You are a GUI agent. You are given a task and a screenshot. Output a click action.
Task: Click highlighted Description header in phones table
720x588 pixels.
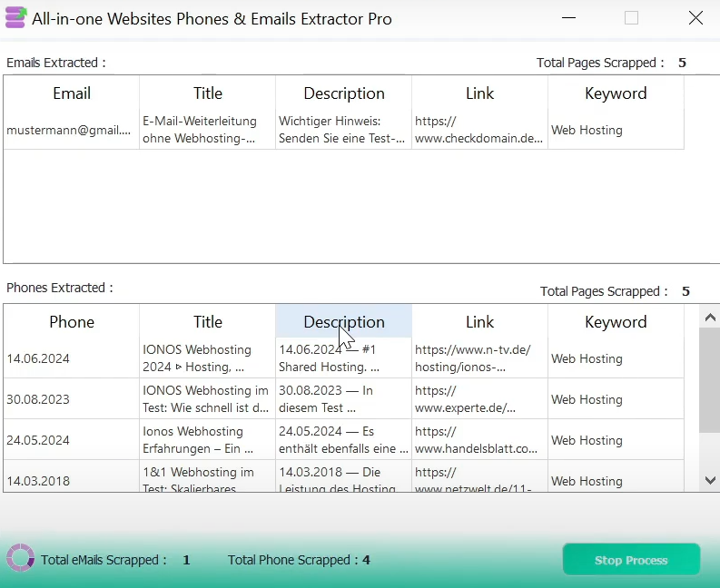tap(344, 322)
